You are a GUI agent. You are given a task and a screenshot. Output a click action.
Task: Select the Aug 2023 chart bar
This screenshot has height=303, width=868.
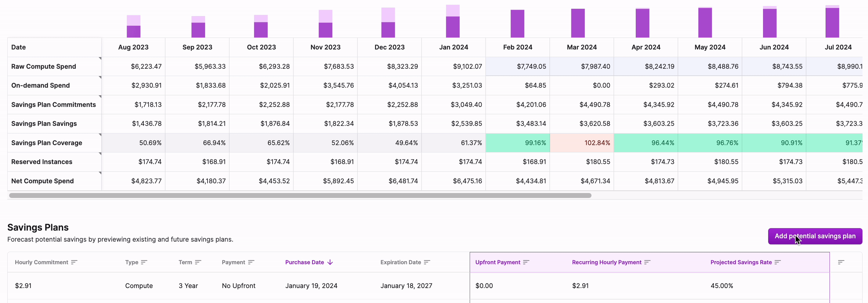click(x=133, y=26)
